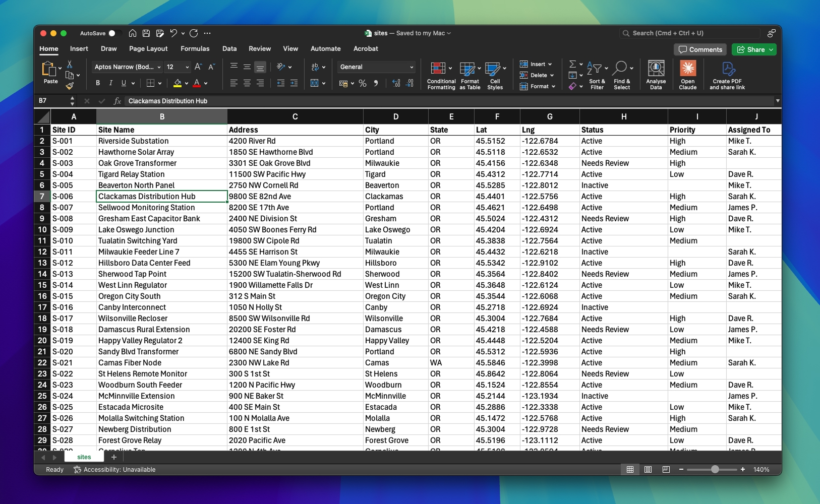This screenshot has width=820, height=504.
Task: Format the data as a table
Action: click(x=470, y=75)
